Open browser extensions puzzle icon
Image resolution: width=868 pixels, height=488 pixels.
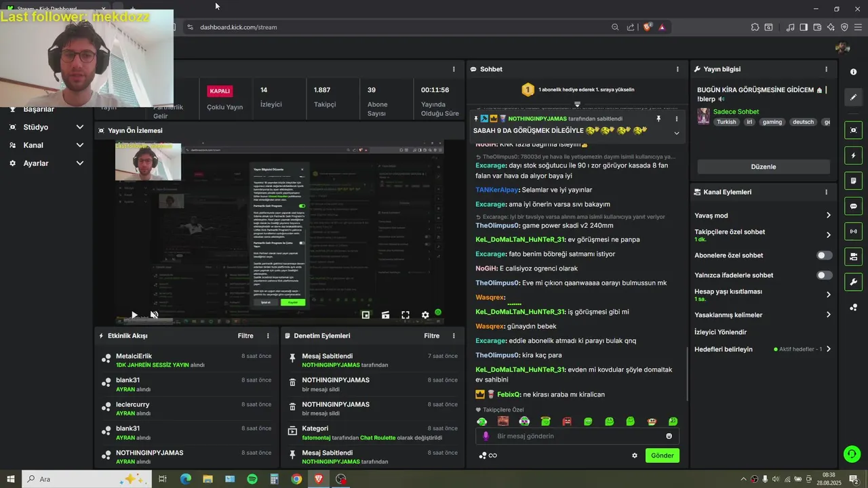tap(755, 27)
